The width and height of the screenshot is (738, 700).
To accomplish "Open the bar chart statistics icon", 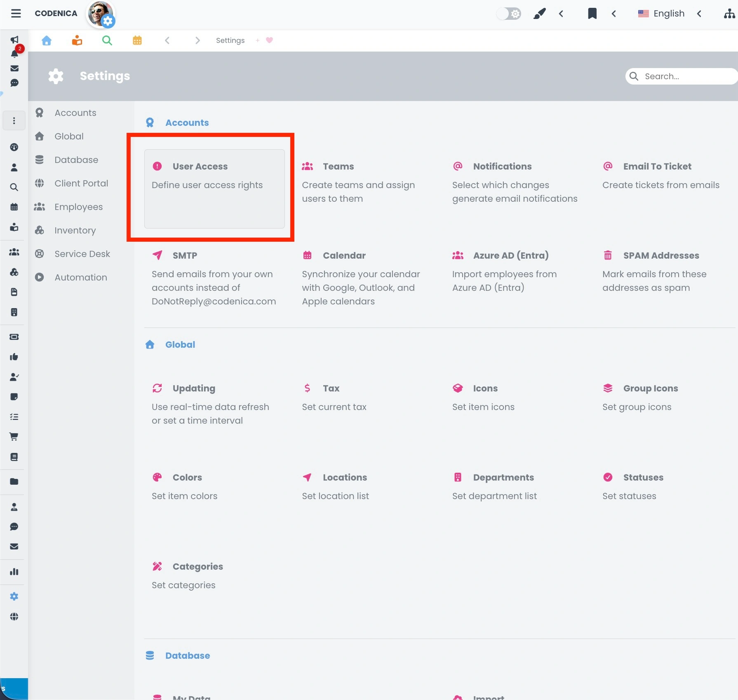I will tap(14, 572).
